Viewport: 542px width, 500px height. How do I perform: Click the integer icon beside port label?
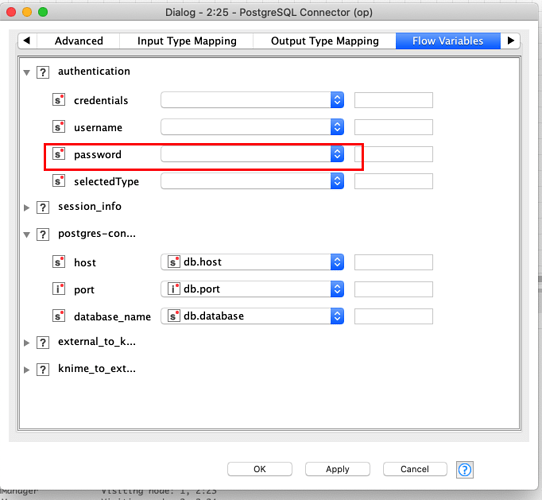tap(58, 289)
